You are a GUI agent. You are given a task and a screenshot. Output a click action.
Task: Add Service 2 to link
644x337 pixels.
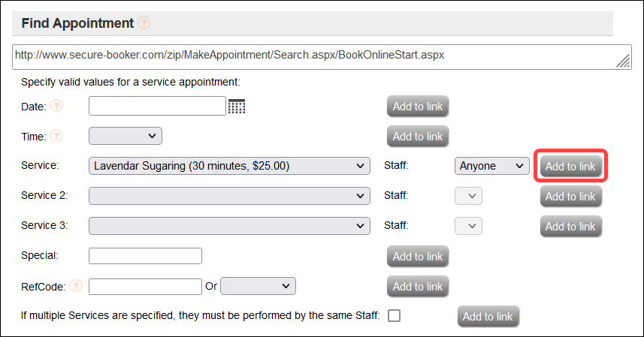570,197
